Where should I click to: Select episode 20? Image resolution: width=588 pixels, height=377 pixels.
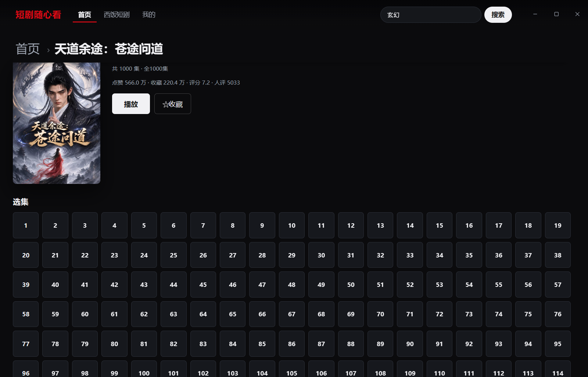pyautogui.click(x=26, y=255)
